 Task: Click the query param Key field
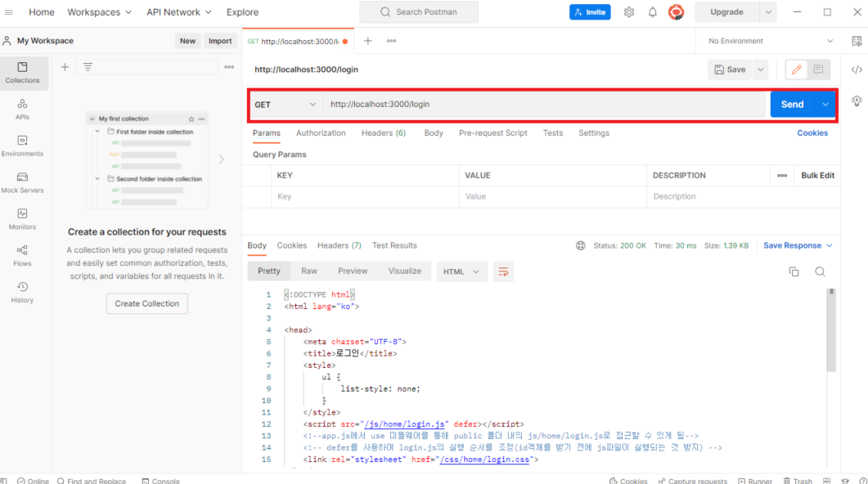(365, 196)
